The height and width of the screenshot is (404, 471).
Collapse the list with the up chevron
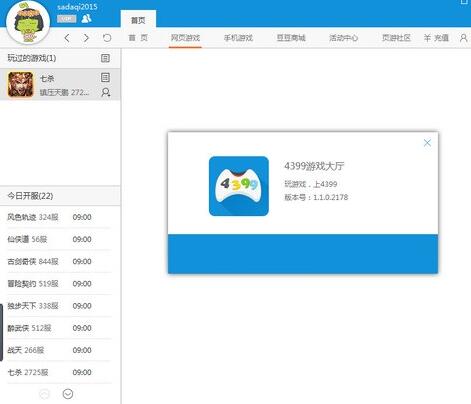(x=44, y=394)
